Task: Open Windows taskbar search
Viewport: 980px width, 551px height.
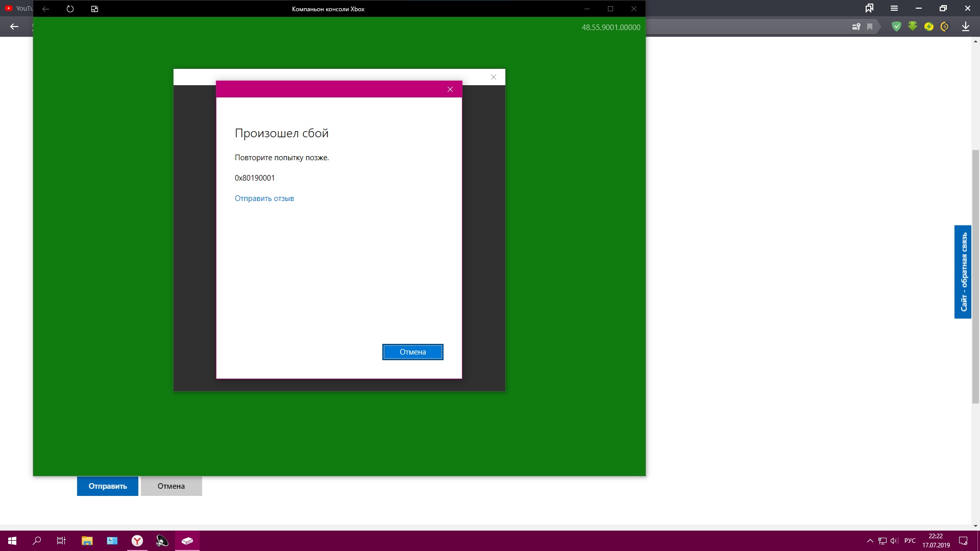Action: tap(37, 541)
